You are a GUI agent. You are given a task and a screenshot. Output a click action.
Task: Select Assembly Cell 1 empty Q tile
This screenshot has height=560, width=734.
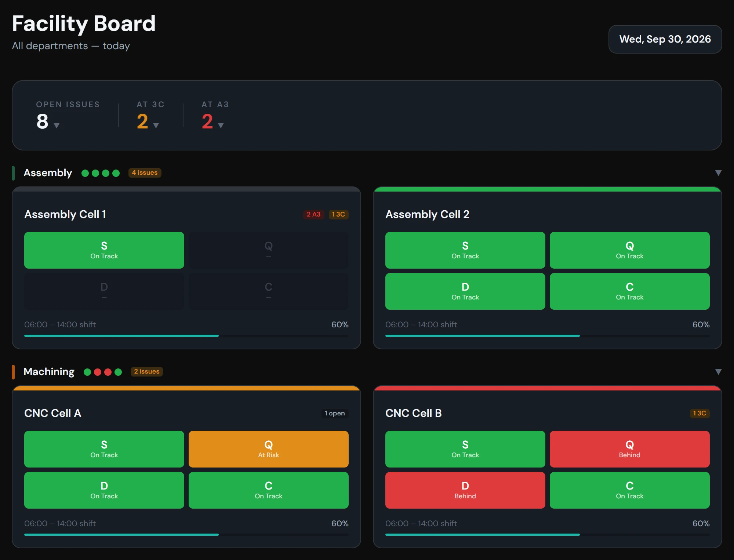coord(269,250)
